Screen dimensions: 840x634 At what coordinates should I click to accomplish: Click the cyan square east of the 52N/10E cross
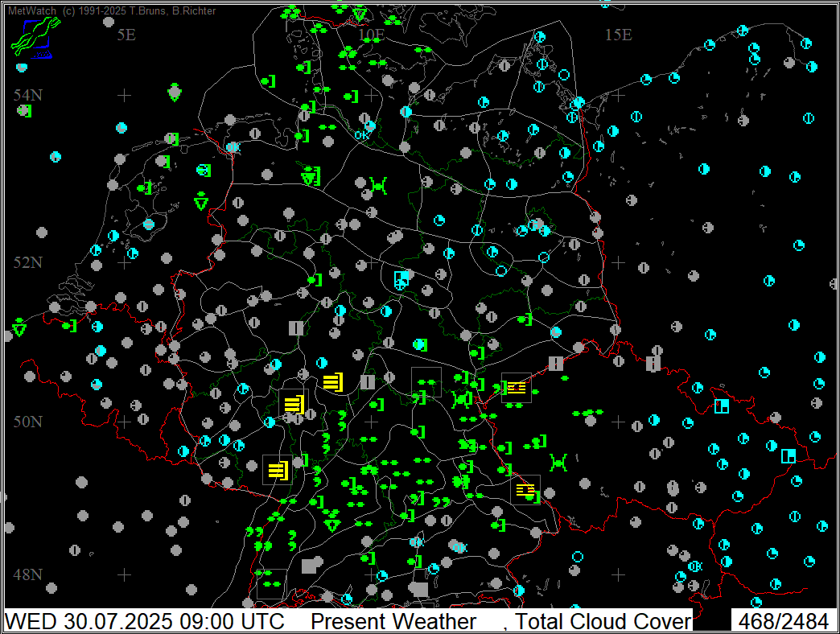(x=401, y=279)
